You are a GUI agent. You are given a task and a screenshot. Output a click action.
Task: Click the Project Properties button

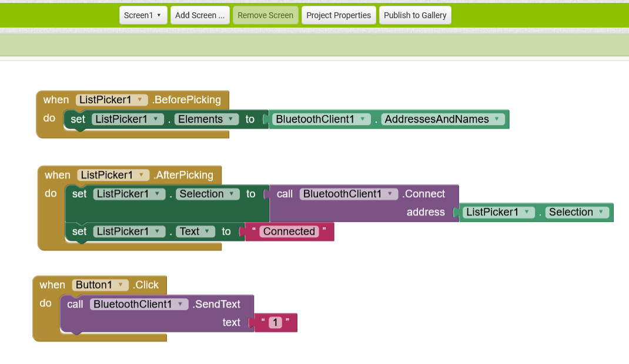click(x=339, y=15)
